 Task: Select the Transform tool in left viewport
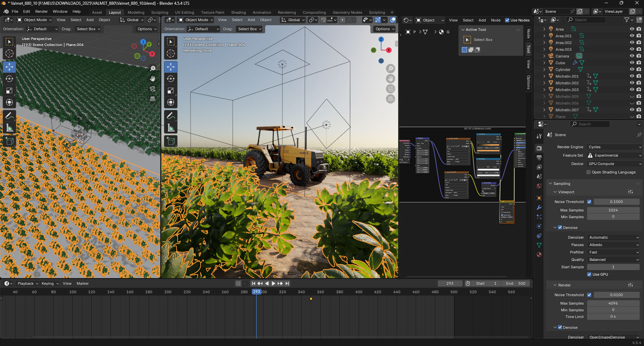(9, 102)
